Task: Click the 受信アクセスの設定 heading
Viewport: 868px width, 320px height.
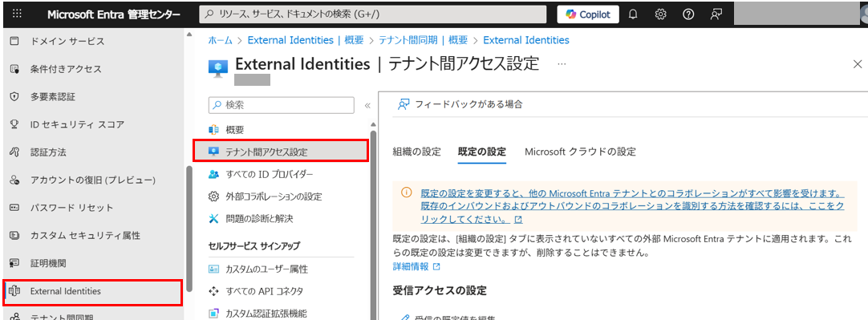Action: (440, 290)
